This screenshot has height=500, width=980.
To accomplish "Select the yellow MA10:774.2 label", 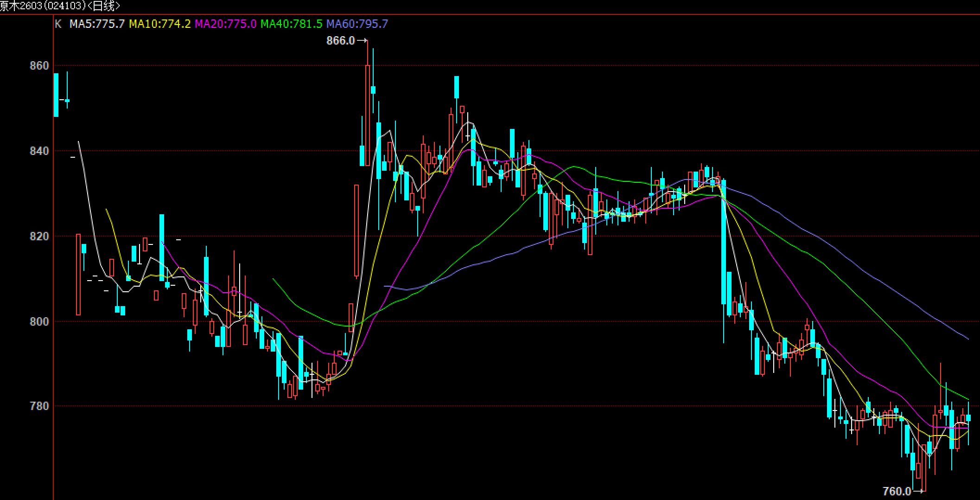I will coord(159,24).
